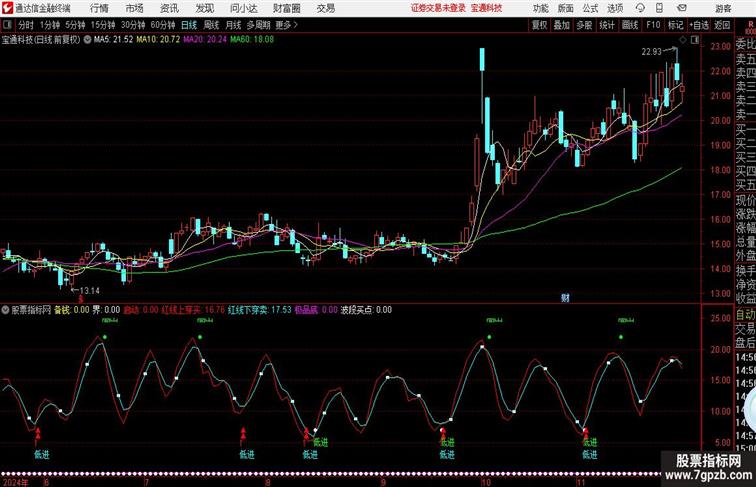Open the 财富圈 menu
The height and width of the screenshot is (487, 756).
(x=286, y=8)
